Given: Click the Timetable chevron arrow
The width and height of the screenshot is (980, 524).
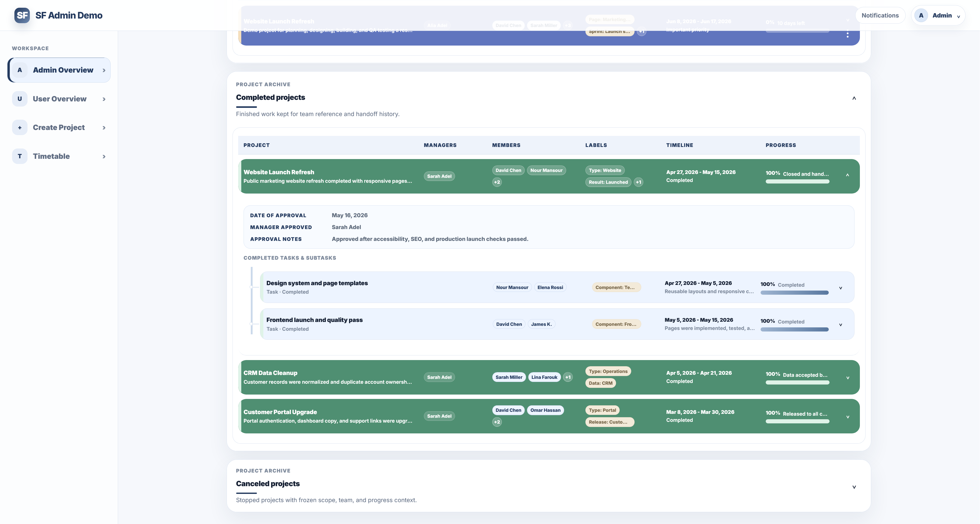Looking at the screenshot, I should (x=104, y=157).
